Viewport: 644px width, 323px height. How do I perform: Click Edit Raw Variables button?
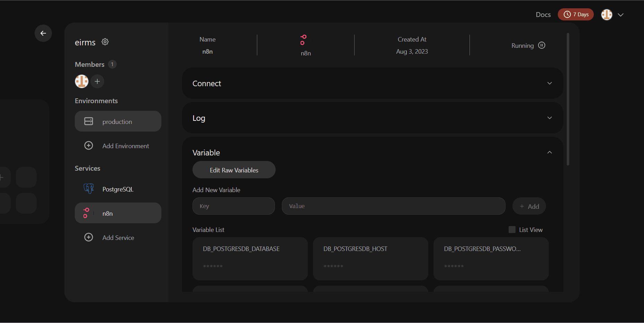click(x=234, y=170)
